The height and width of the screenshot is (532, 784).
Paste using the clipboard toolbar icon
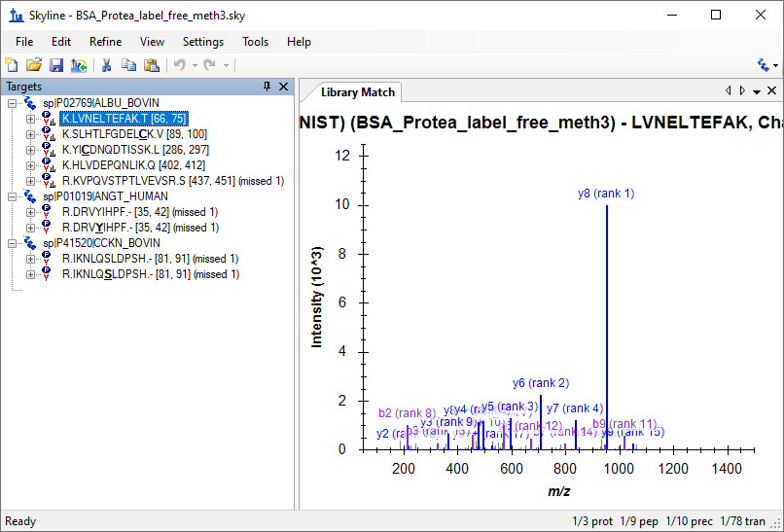click(x=152, y=65)
